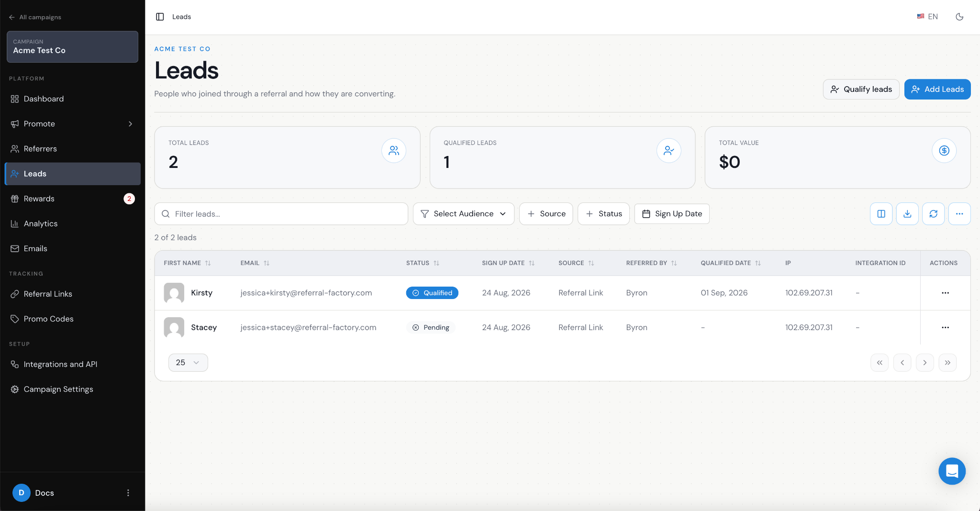Open the Referrers page
Viewport: 980px width, 511px height.
point(72,149)
